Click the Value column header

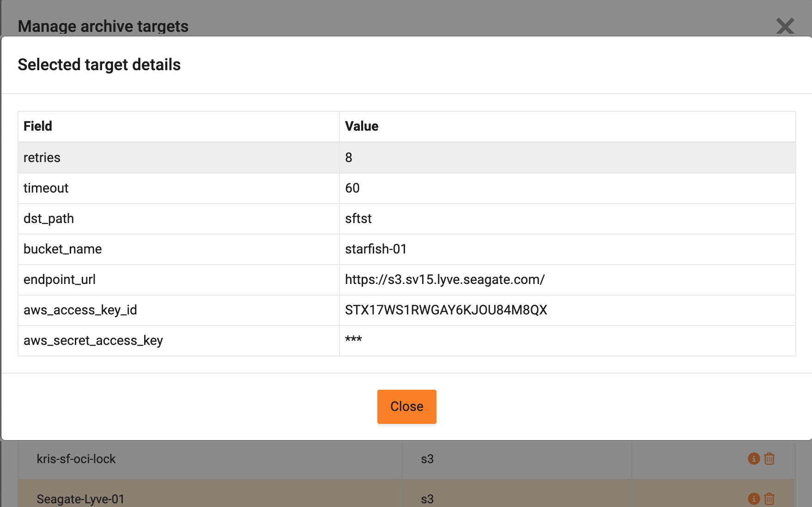click(362, 126)
